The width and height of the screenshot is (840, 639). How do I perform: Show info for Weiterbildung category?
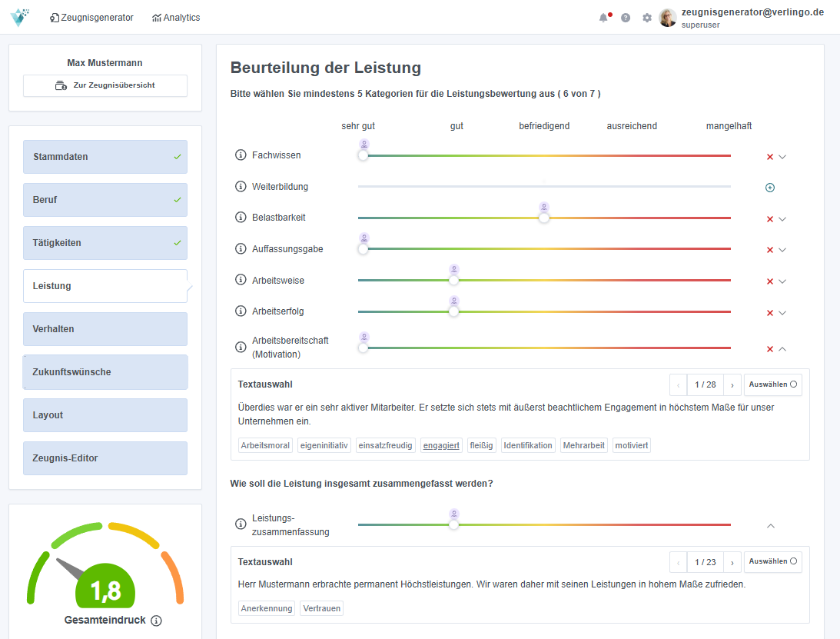point(241,187)
